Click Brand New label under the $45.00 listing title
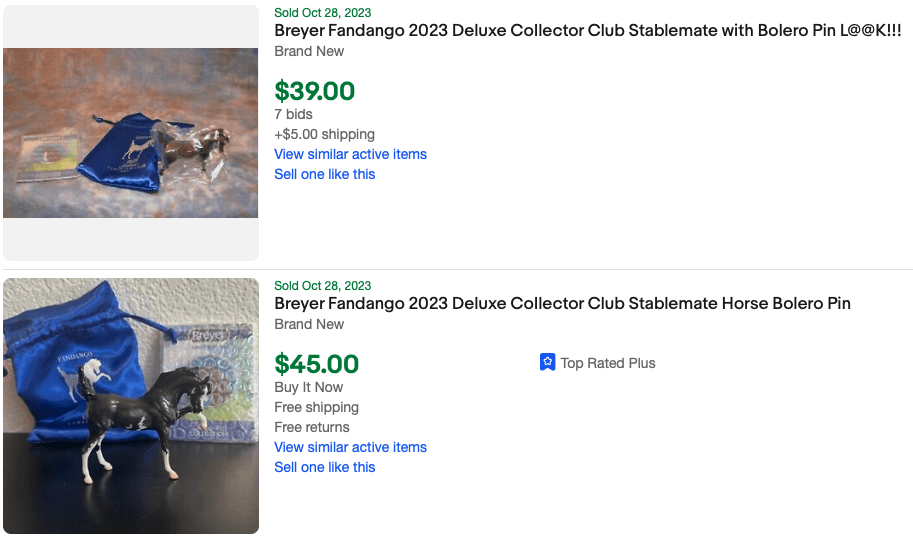This screenshot has width=913, height=540. click(x=309, y=324)
